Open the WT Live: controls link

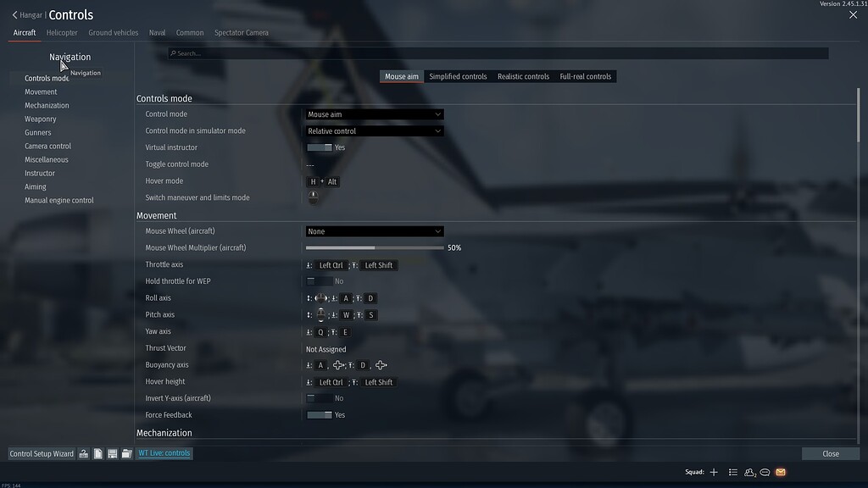(164, 453)
